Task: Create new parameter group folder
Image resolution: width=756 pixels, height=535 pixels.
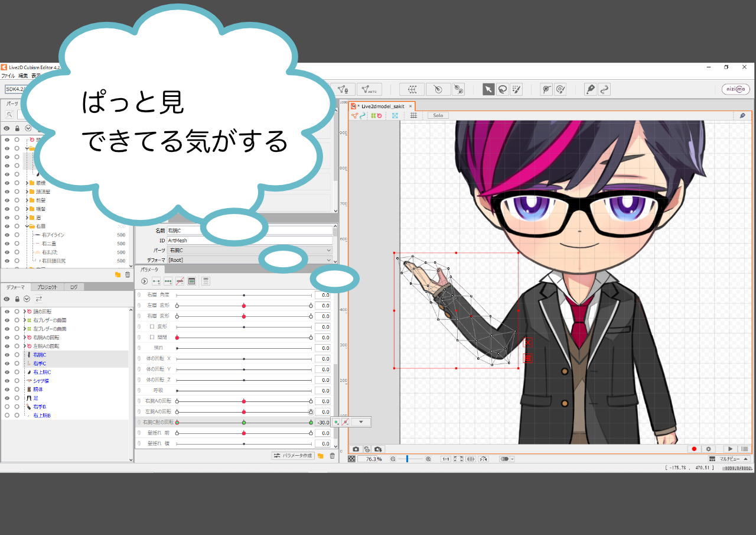Action: click(x=321, y=456)
